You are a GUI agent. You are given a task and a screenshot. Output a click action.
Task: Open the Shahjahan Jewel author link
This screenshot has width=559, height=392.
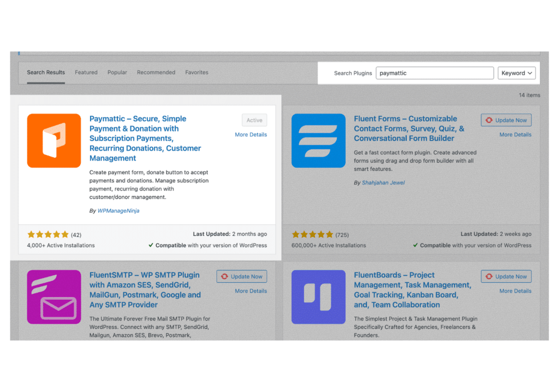point(383,183)
